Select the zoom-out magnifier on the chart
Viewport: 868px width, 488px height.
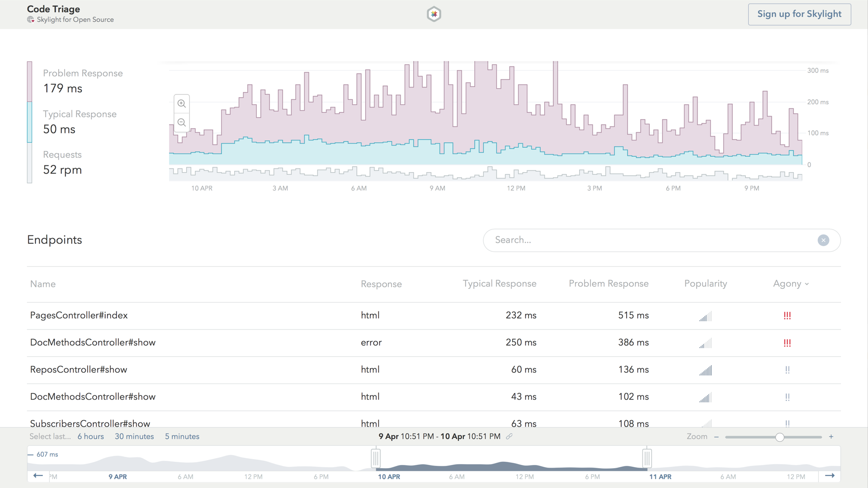pyautogui.click(x=181, y=122)
